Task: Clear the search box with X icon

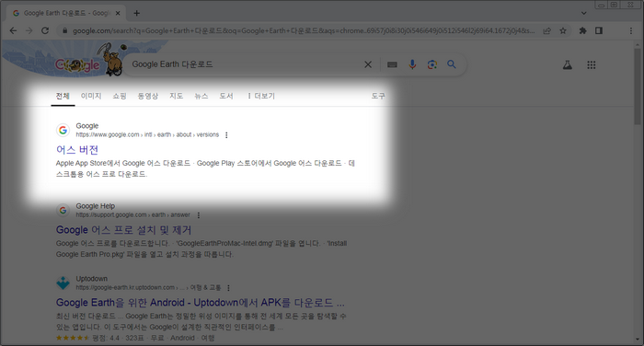Action: (x=368, y=64)
